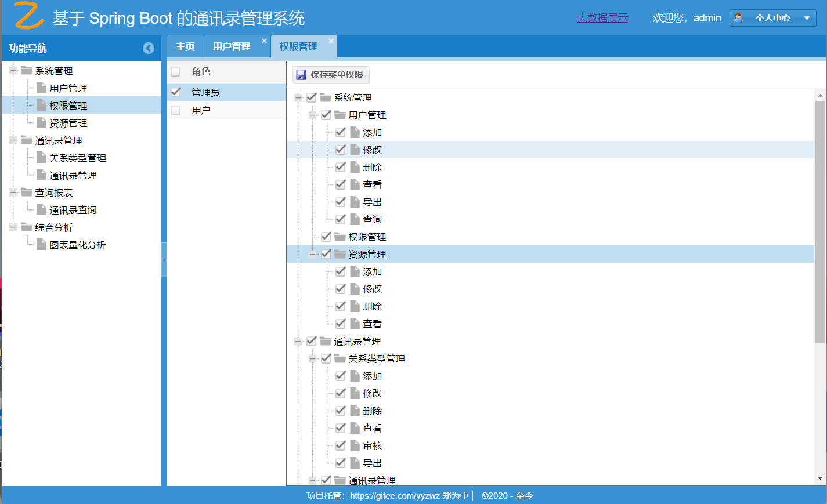Click the splitter collapse handle beside sidebar
827x504 pixels.
pyautogui.click(x=164, y=260)
